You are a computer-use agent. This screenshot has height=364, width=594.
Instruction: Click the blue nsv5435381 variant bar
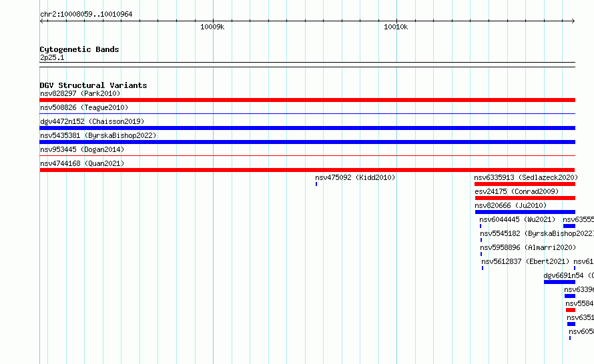307,142
